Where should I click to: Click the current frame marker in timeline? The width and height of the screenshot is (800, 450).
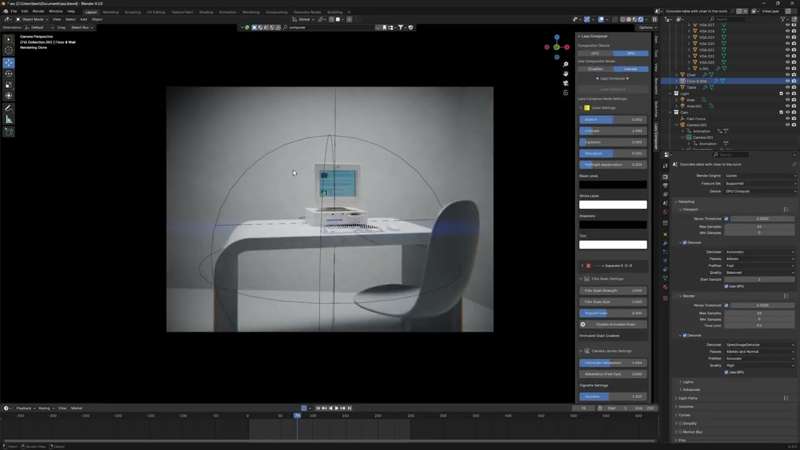click(297, 416)
